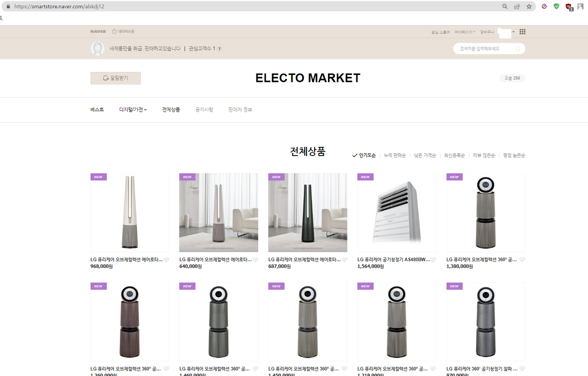Open the white AS480BW air purifier image
Screen dimensions: 588x376
pos(397,213)
